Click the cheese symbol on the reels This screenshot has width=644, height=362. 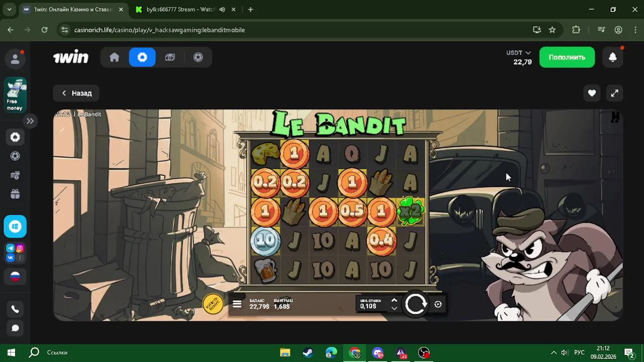coord(265,153)
